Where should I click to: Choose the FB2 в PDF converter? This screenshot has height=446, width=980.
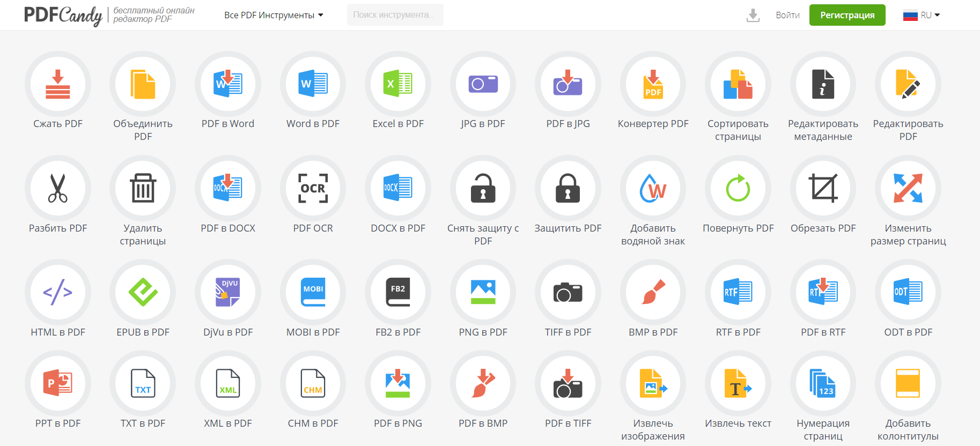[x=398, y=292]
